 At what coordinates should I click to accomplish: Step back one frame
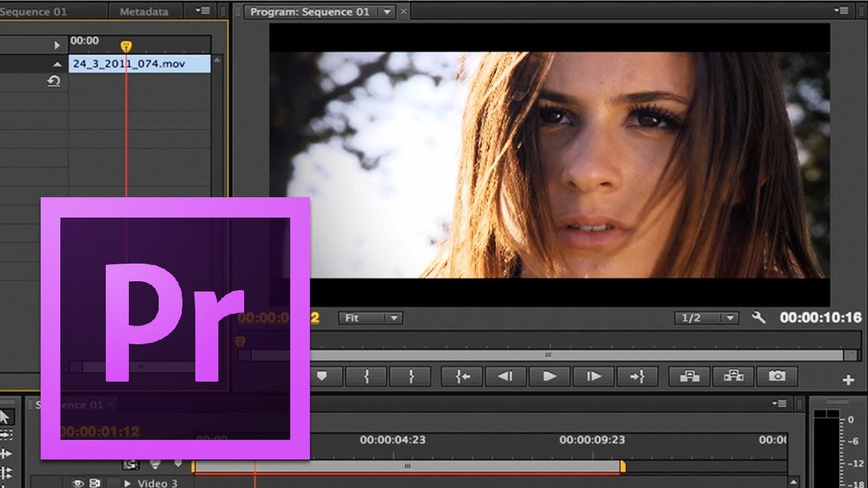click(x=505, y=376)
